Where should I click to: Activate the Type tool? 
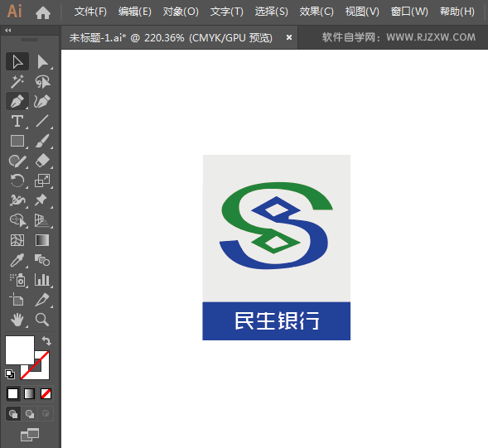[17, 121]
